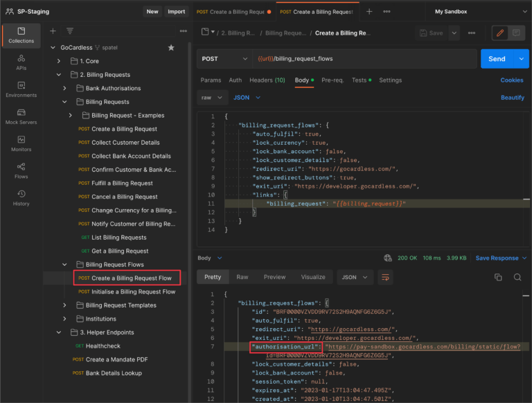Open the comments icon
Image resolution: width=532 pixels, height=403 pixels.
(x=516, y=33)
